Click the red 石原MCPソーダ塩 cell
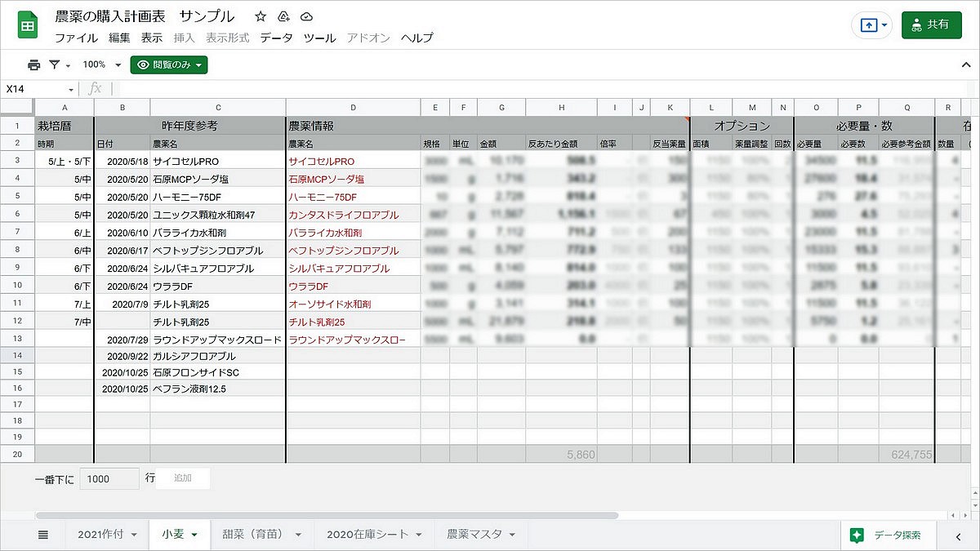The width and height of the screenshot is (980, 551). 353,179
